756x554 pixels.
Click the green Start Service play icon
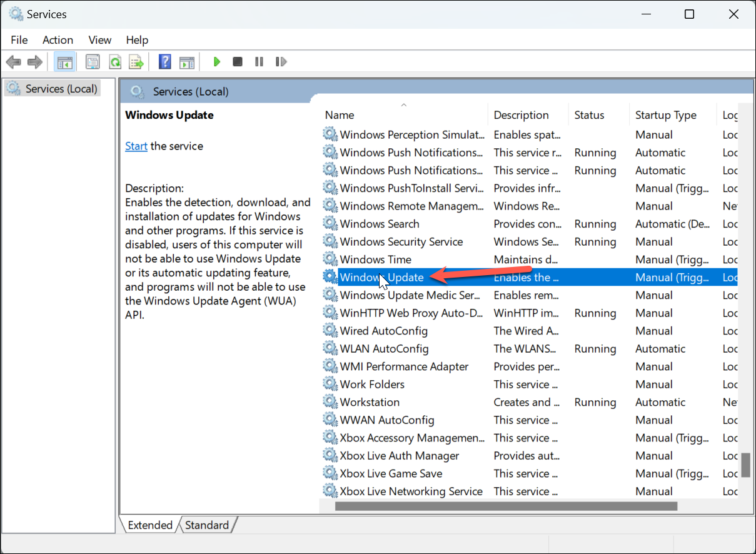point(217,62)
